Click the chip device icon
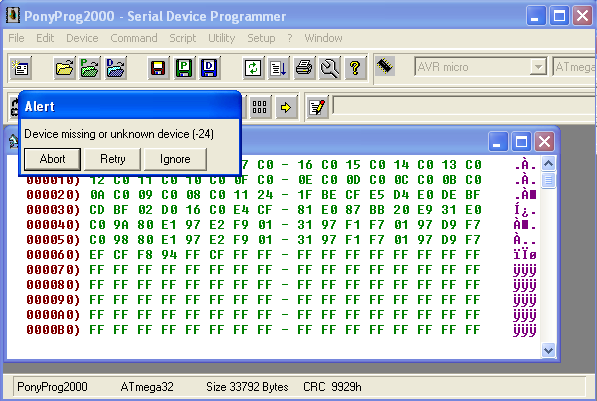Viewport: 597px width, 401px height. (385, 66)
